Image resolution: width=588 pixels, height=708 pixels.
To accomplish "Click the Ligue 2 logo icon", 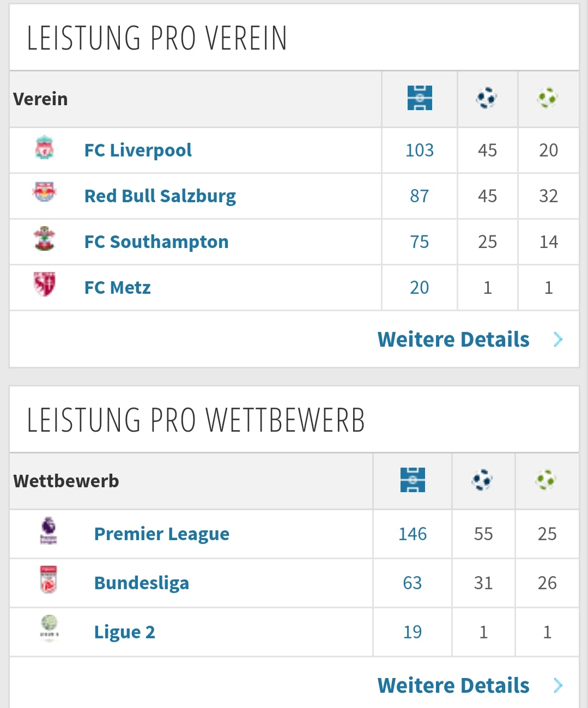I will 50,628.
